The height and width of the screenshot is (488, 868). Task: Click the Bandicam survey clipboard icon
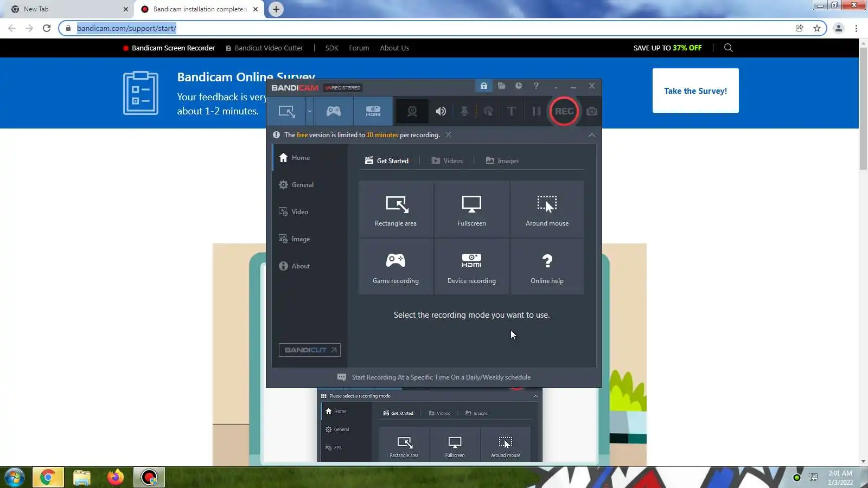click(x=141, y=93)
